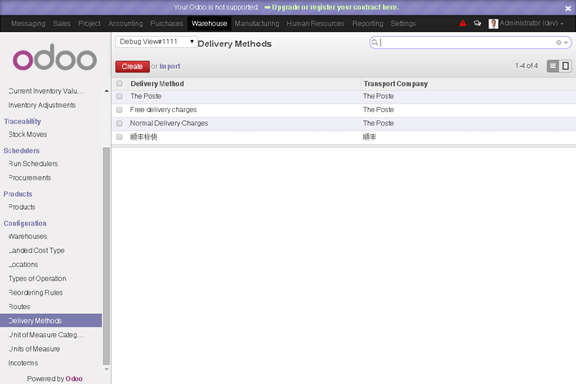
Task: Follow upgrade or register contract link
Action: click(x=331, y=7)
